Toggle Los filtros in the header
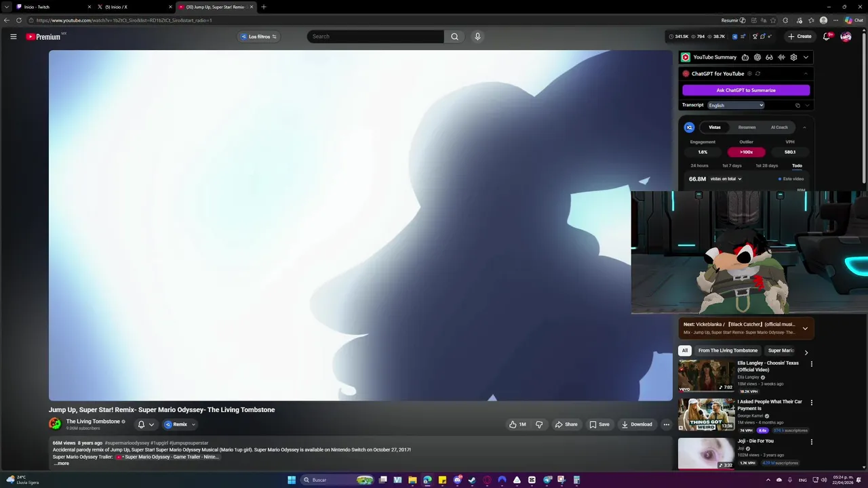This screenshot has width=868, height=488. pyautogui.click(x=259, y=37)
